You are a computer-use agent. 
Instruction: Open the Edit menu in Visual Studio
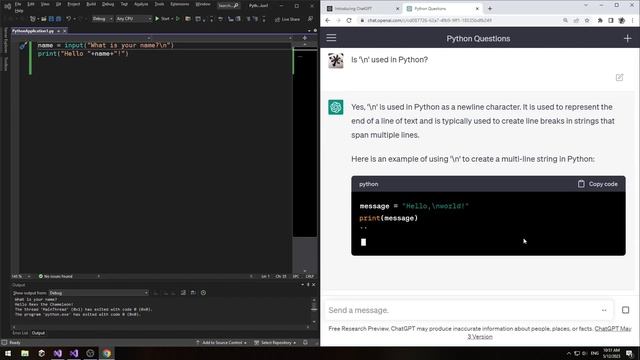coord(31,4)
